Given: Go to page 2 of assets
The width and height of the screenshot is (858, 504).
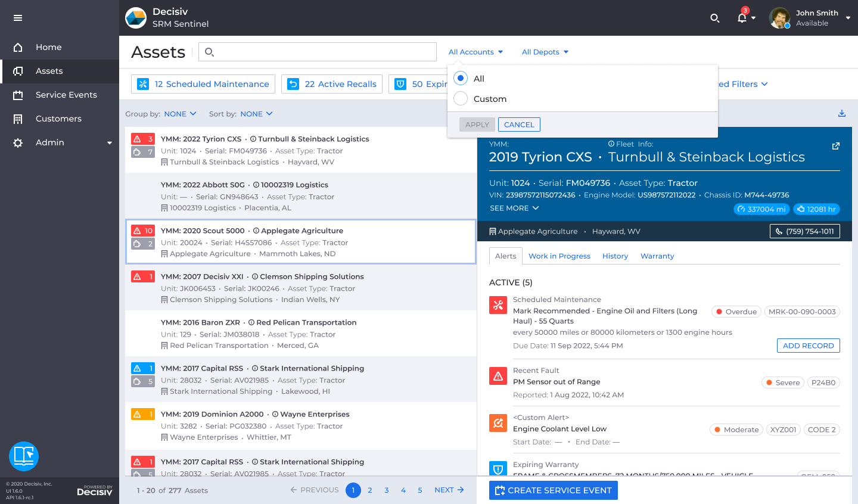Looking at the screenshot, I should pos(370,490).
